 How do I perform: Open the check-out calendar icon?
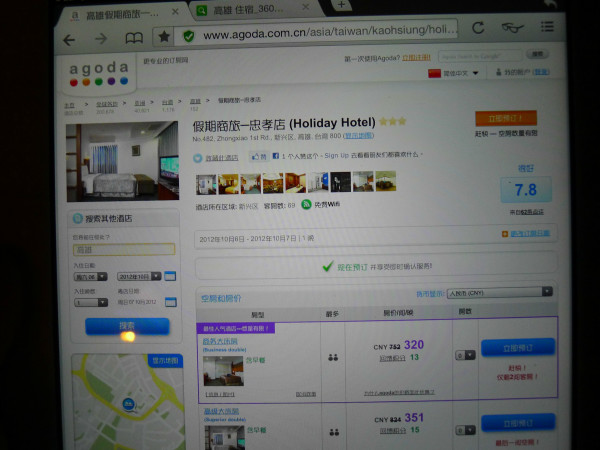(x=171, y=302)
